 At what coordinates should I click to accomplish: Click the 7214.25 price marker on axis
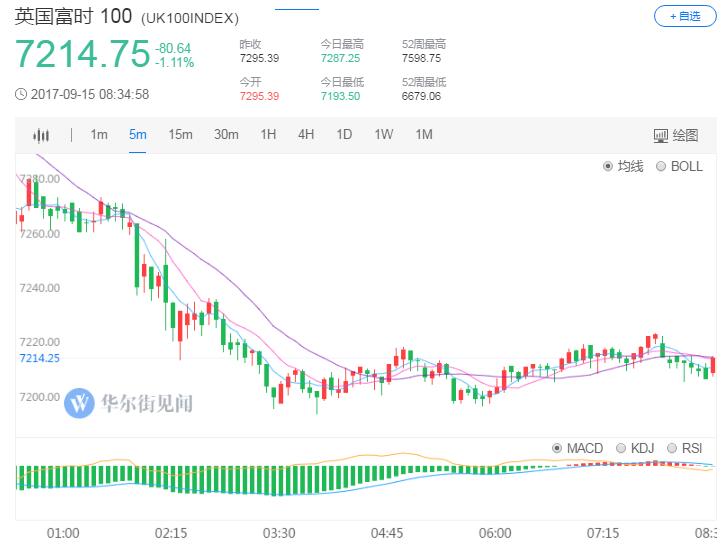(x=40, y=358)
